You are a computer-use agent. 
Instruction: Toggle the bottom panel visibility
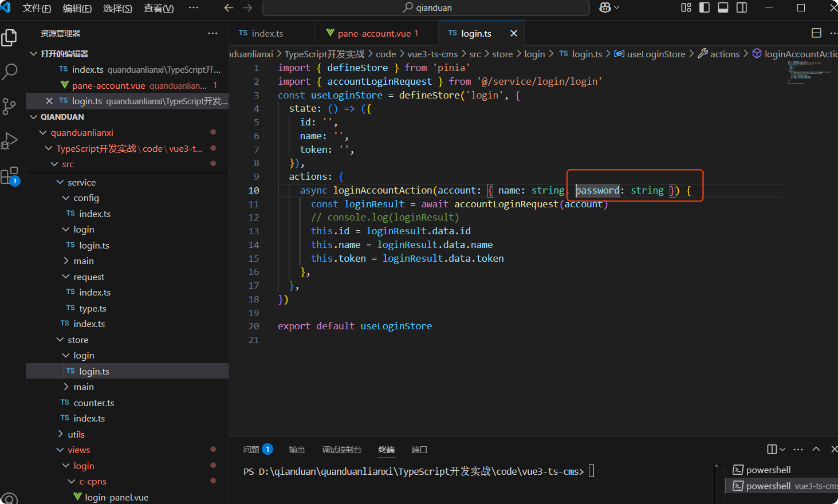pyautogui.click(x=723, y=7)
